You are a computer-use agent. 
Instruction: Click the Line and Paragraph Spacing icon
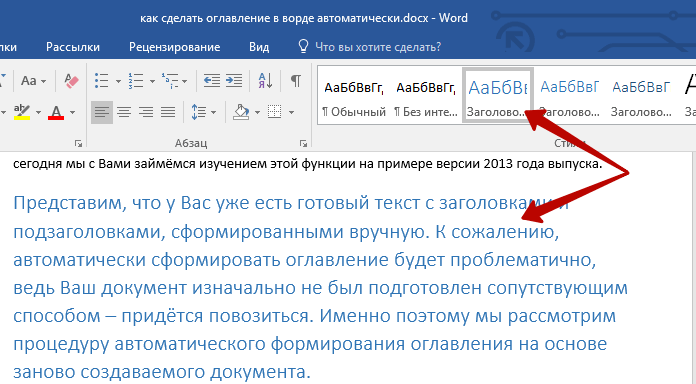click(199, 112)
